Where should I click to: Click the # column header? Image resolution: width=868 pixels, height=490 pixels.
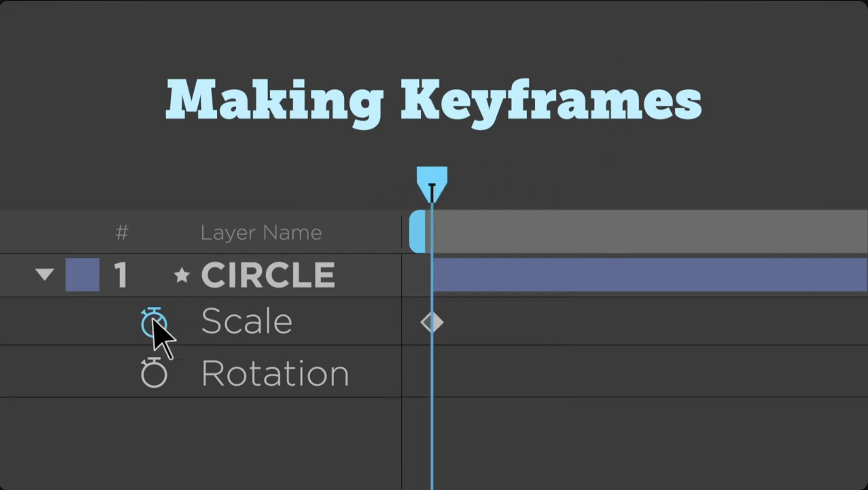[x=122, y=232]
